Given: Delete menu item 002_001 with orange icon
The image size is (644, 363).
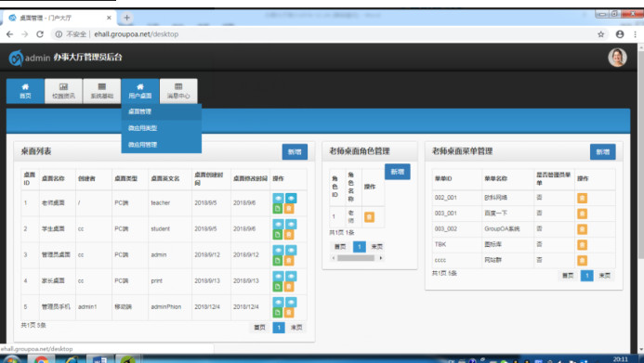Looking at the screenshot, I should click(x=582, y=198).
